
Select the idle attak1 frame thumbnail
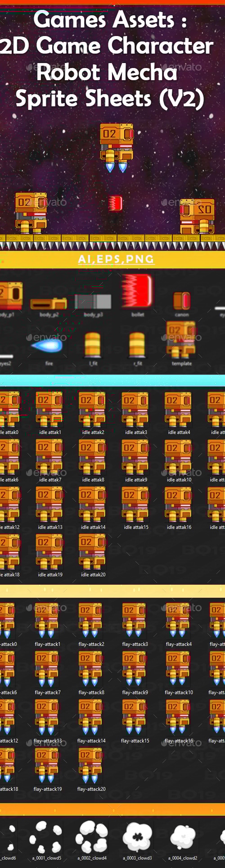pos(49,409)
